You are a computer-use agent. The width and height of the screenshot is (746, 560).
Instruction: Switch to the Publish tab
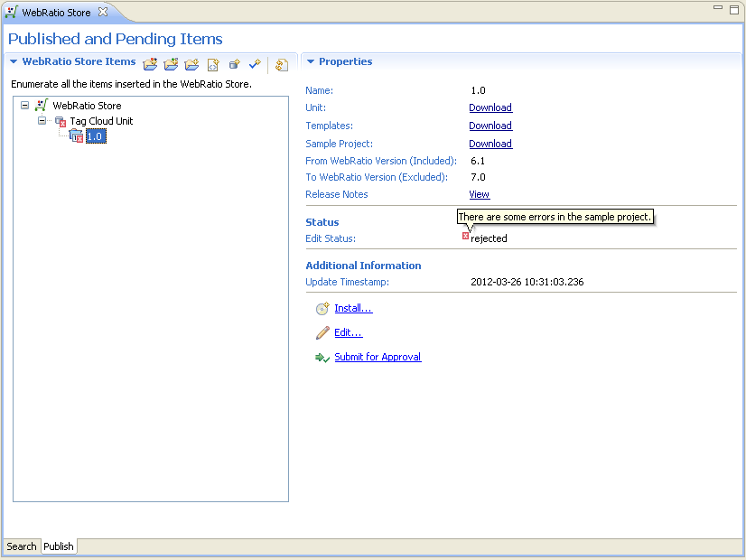pos(59,546)
